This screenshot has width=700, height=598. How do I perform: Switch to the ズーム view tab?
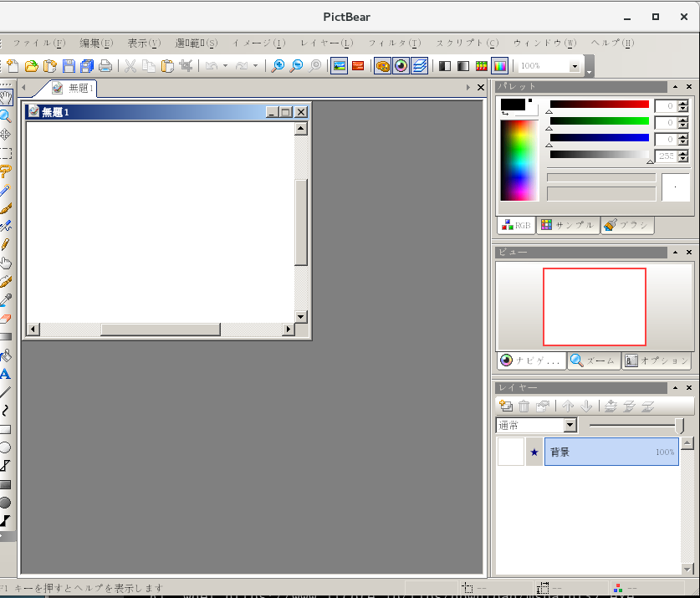pyautogui.click(x=593, y=361)
